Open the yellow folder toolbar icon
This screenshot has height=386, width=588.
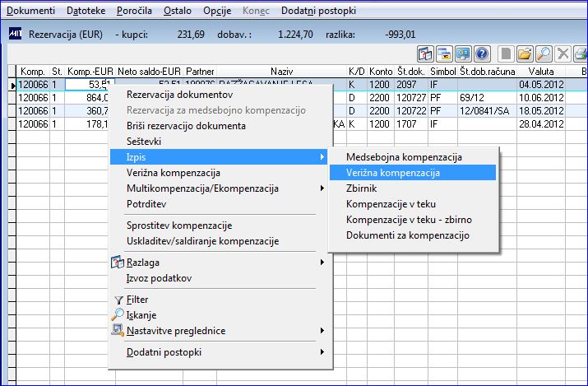click(525, 54)
